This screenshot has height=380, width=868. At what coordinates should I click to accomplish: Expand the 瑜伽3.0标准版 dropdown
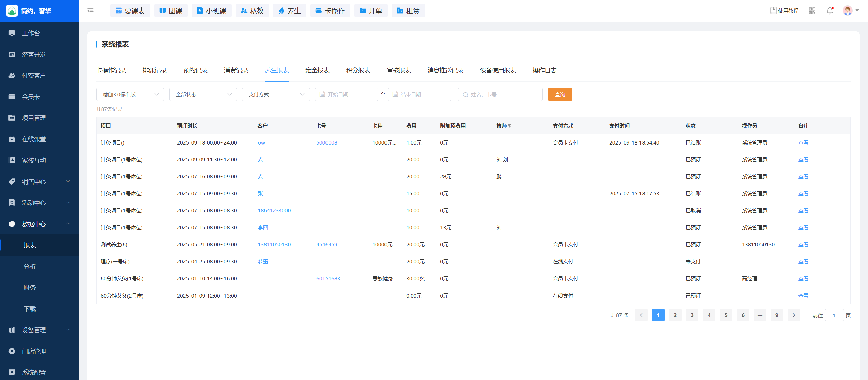pyautogui.click(x=130, y=94)
